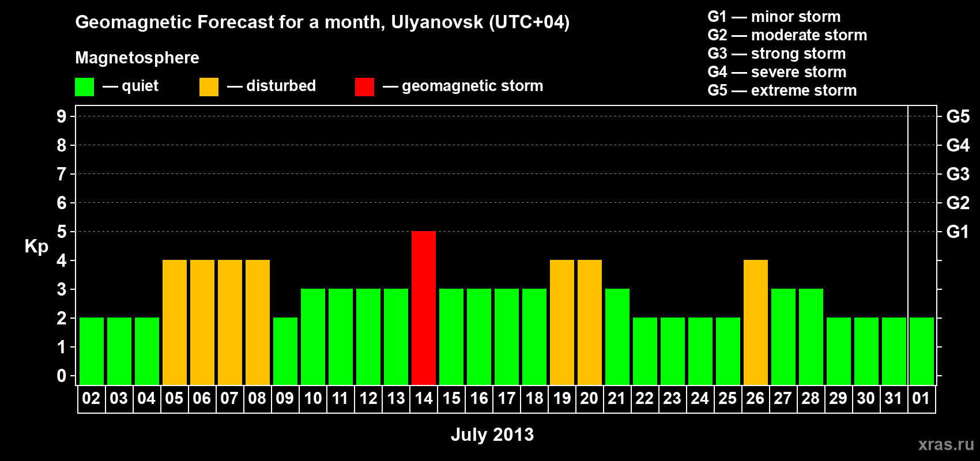Image resolution: width=980 pixels, height=461 pixels.
Task: Click date label 09 on the axis
Action: click(x=285, y=399)
